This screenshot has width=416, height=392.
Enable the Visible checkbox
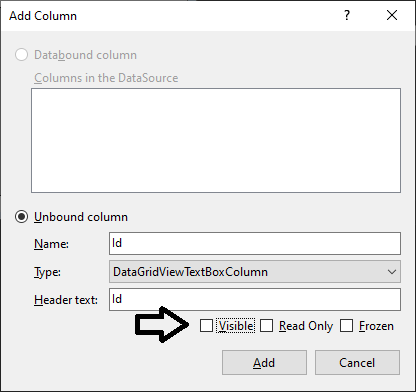point(206,326)
